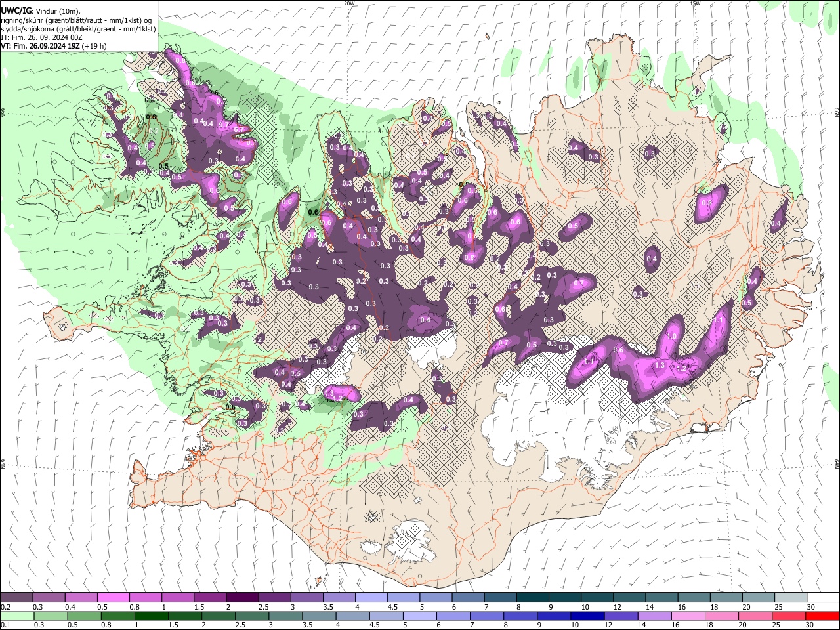Select the lower scale swatch labeled 0.8
The width and height of the screenshot is (840, 630).
pos(117,616)
